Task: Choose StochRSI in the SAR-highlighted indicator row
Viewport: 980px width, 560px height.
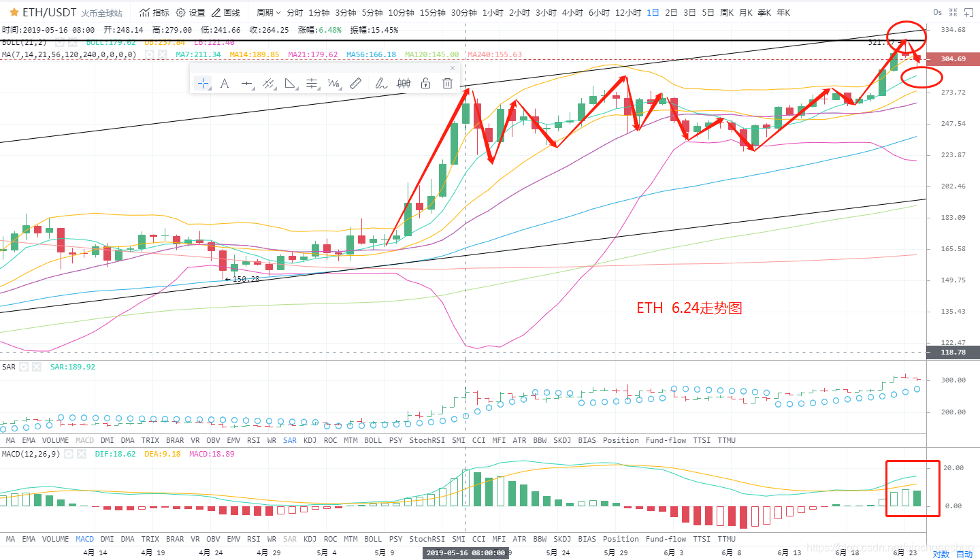Action: [x=427, y=440]
